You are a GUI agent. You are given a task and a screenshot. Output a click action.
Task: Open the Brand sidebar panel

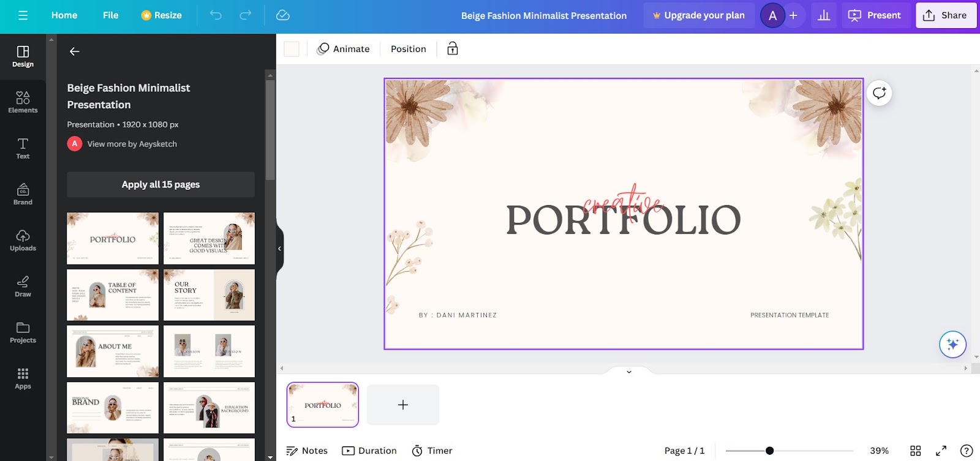[x=23, y=194]
